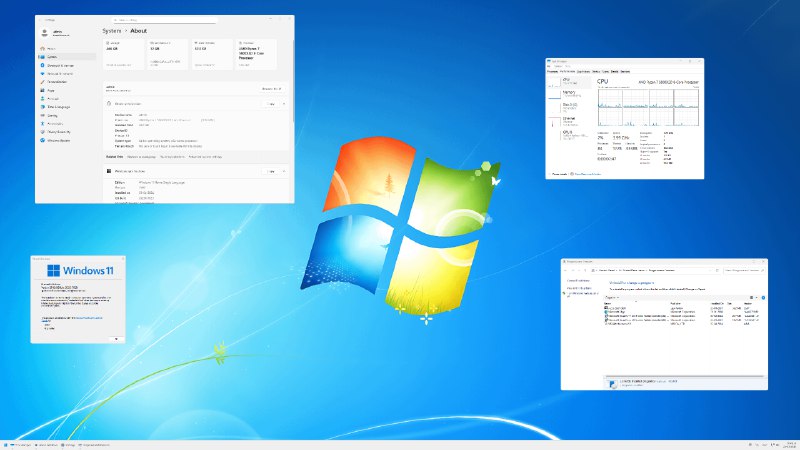This screenshot has width=800, height=450.
Task: Open the Organize dropdown in Programs list
Action: point(611,297)
